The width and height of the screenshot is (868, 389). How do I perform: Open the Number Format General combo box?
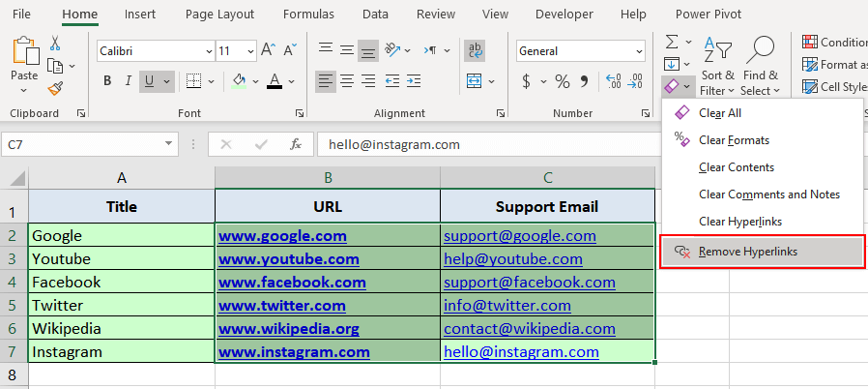tap(581, 51)
